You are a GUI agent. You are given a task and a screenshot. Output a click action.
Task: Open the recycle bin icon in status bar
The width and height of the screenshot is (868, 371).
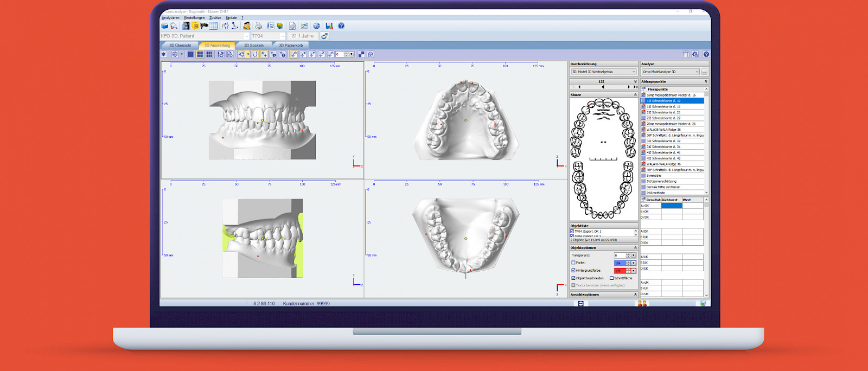(703, 303)
